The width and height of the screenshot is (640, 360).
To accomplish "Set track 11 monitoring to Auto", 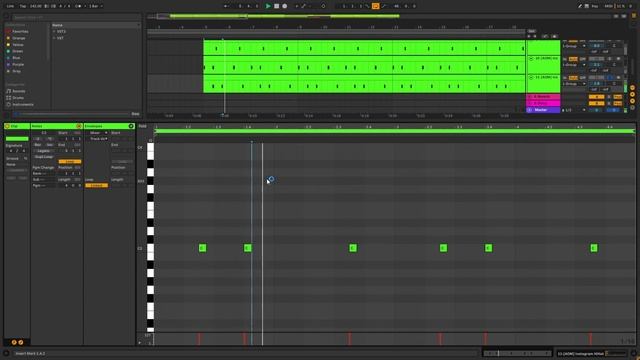I will [573, 78].
